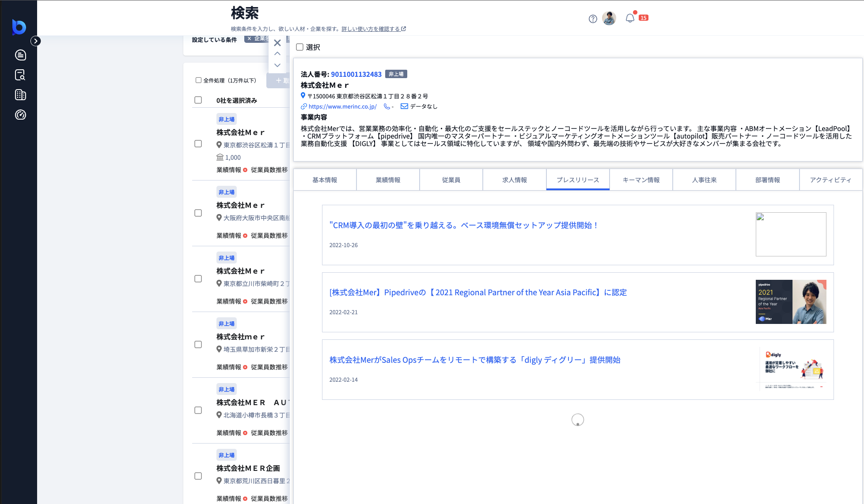864x504 pixels.
Task: Click the downward chevron in floating panel
Action: click(x=277, y=65)
